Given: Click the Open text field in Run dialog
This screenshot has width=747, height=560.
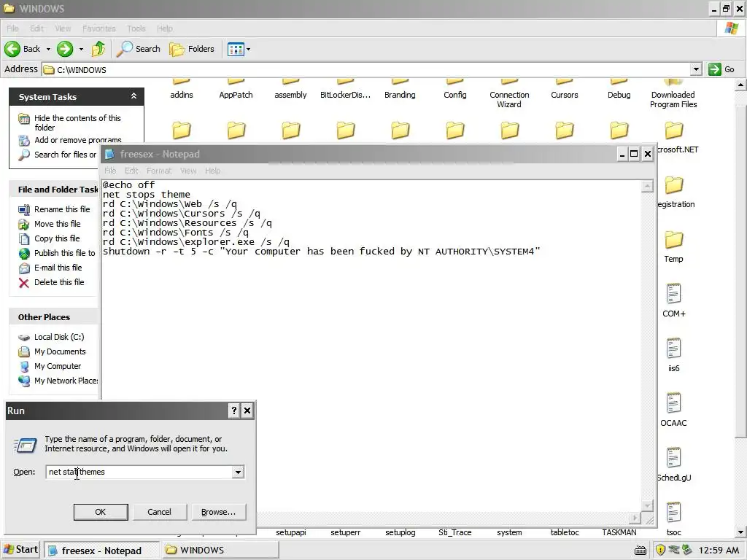Looking at the screenshot, I should tap(139, 472).
